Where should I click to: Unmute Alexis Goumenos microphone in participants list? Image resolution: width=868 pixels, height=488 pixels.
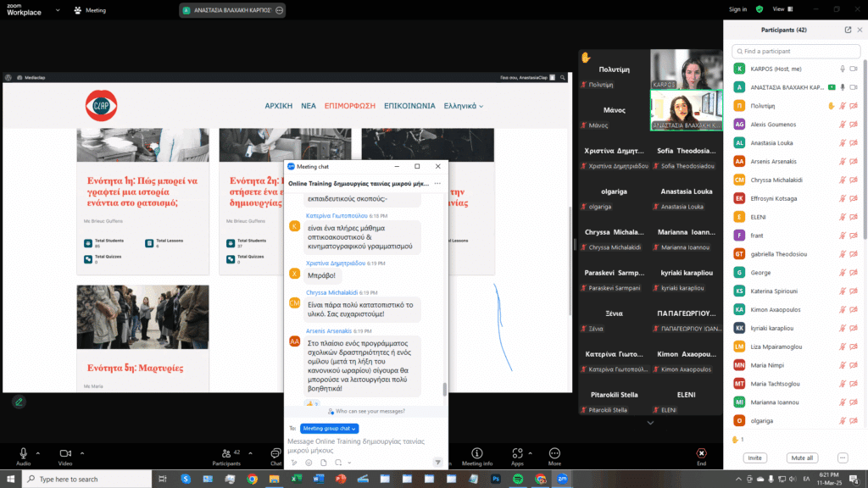tap(843, 125)
